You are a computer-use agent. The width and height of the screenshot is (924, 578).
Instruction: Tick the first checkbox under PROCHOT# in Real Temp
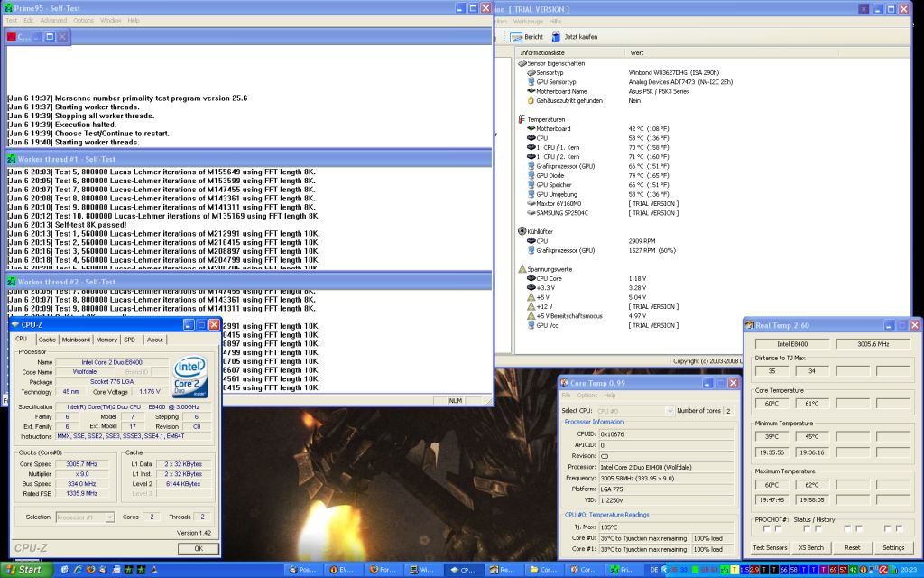coord(767,529)
